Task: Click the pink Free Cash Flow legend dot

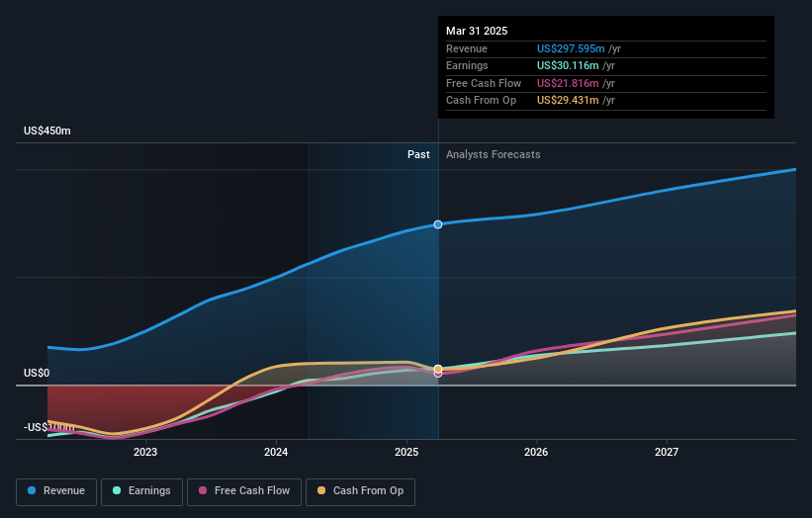Action: click(203, 490)
